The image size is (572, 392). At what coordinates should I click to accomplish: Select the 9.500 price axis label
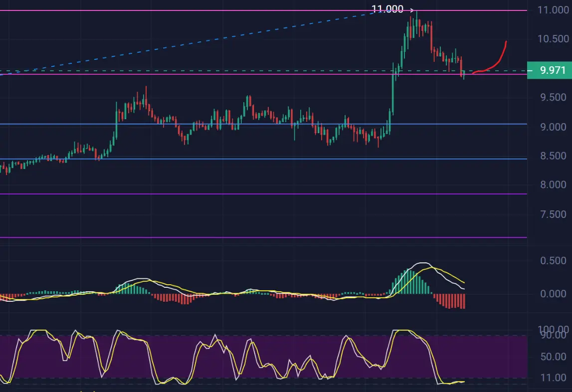coord(553,97)
